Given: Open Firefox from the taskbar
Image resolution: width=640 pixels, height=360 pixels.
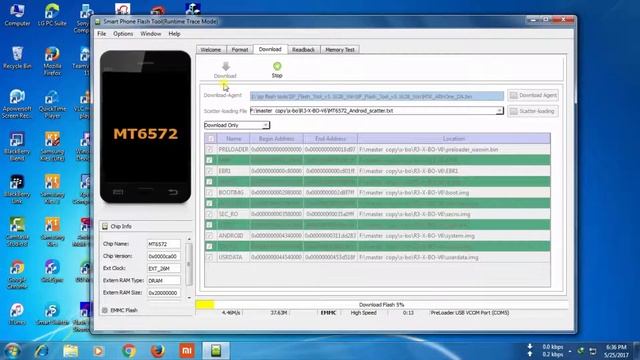Looking at the screenshot, I should pos(158,351).
